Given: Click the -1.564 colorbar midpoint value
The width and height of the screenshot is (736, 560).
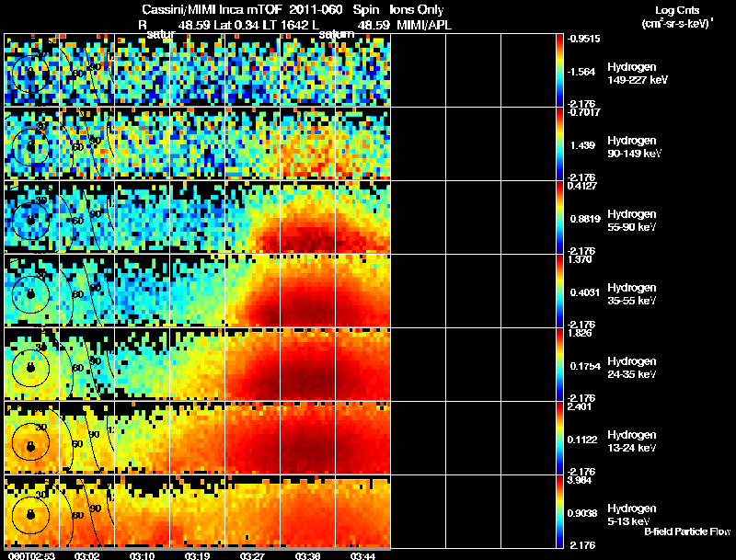Looking at the screenshot, I should [581, 72].
